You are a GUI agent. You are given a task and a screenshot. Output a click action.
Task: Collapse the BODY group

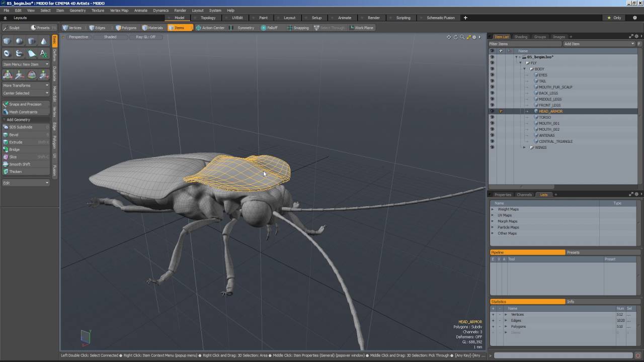pos(524,69)
